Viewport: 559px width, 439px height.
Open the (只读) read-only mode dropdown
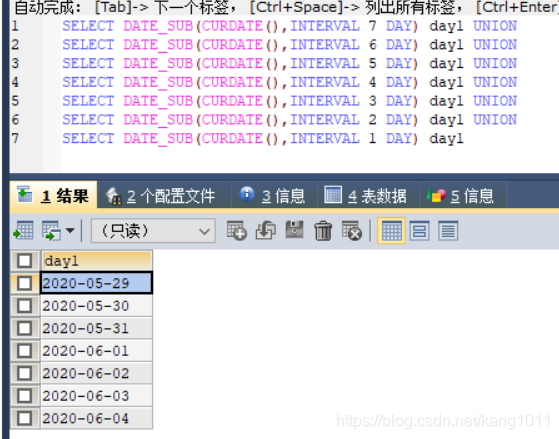(x=153, y=231)
